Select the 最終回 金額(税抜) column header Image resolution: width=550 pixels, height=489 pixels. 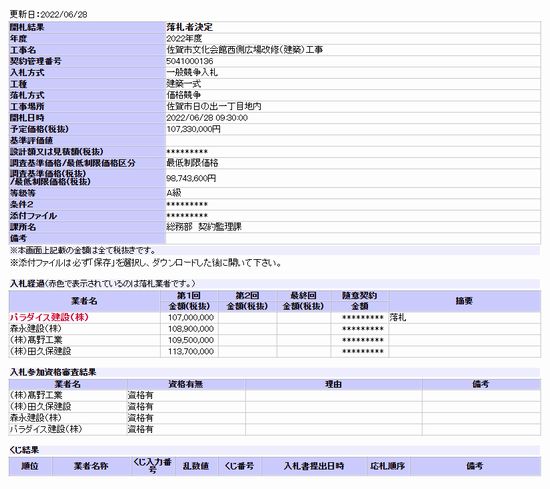pyautogui.click(x=303, y=301)
